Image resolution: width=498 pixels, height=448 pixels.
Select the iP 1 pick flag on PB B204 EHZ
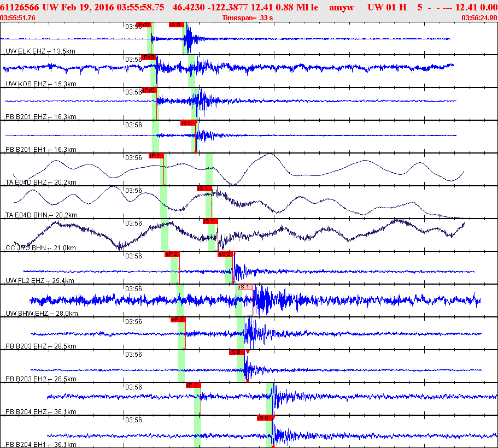[194, 385]
